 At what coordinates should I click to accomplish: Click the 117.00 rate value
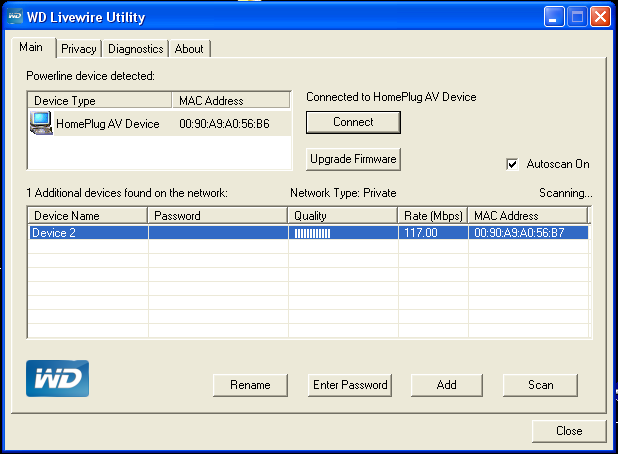click(x=421, y=233)
